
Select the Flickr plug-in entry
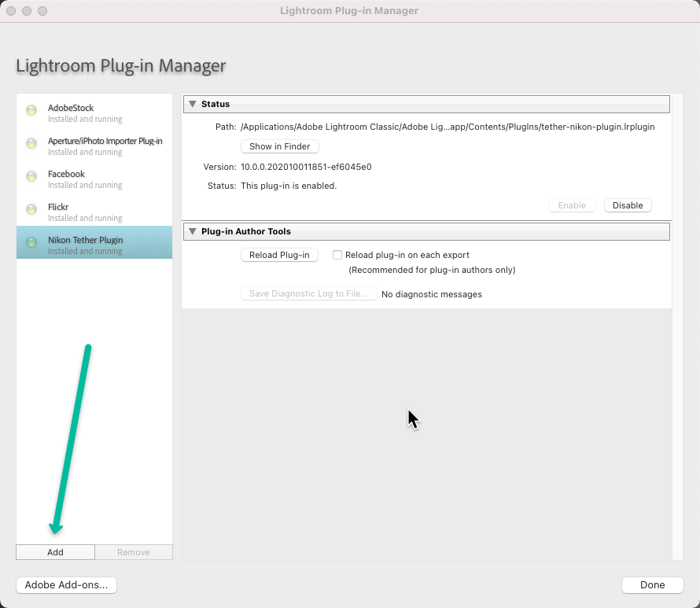point(94,212)
